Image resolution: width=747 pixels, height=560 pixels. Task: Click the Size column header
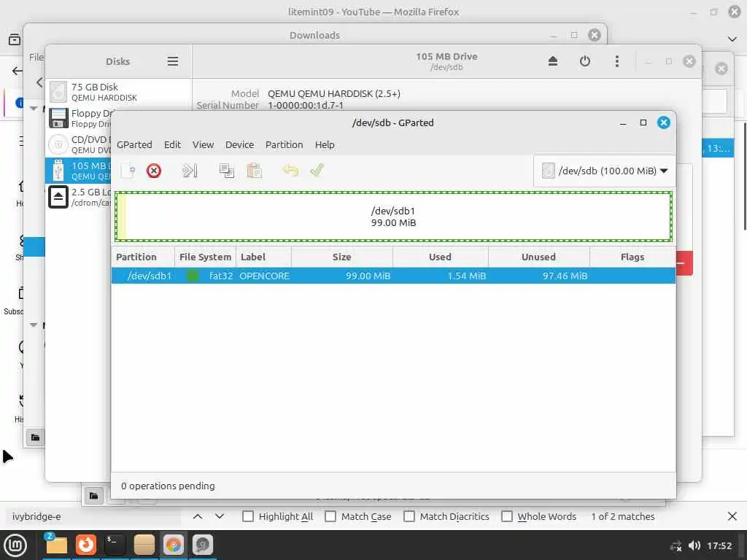click(x=341, y=257)
